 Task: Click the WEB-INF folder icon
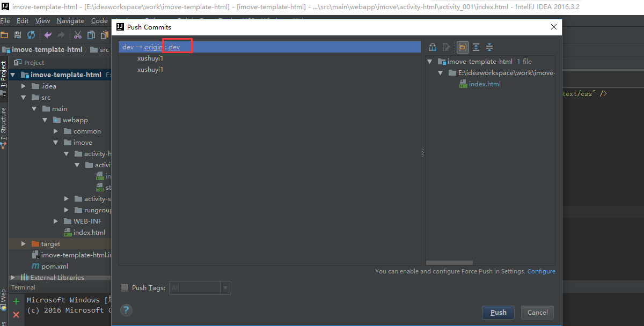point(68,221)
